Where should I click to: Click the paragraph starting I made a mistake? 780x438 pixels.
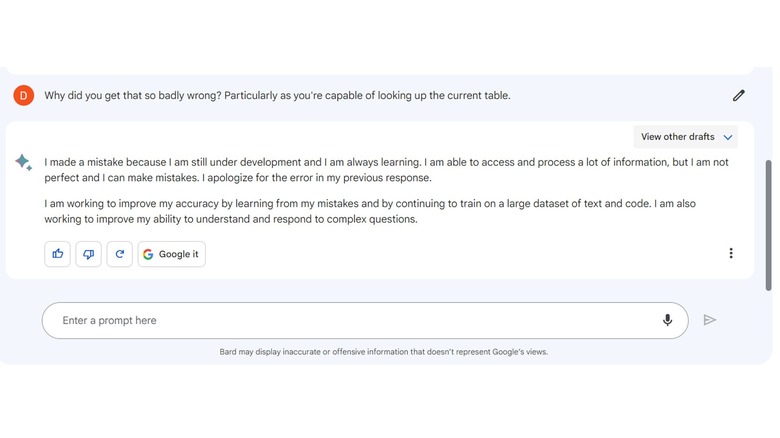(x=386, y=170)
